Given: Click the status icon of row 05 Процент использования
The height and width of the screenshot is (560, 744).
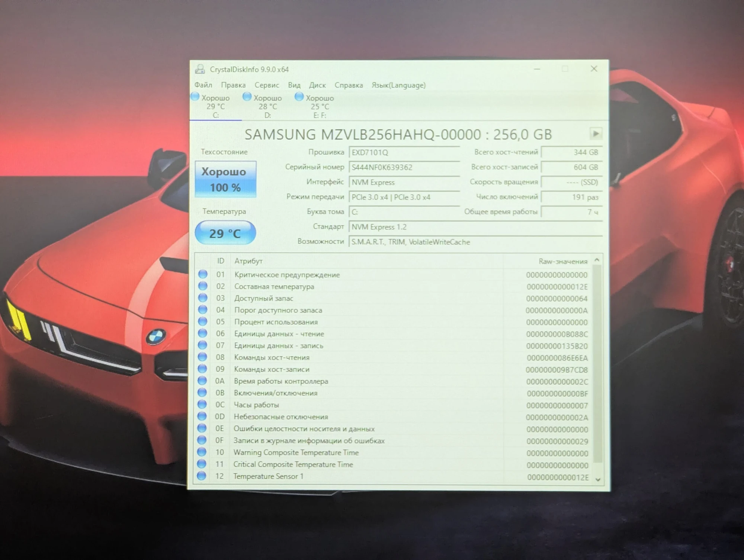Looking at the screenshot, I should click(203, 321).
